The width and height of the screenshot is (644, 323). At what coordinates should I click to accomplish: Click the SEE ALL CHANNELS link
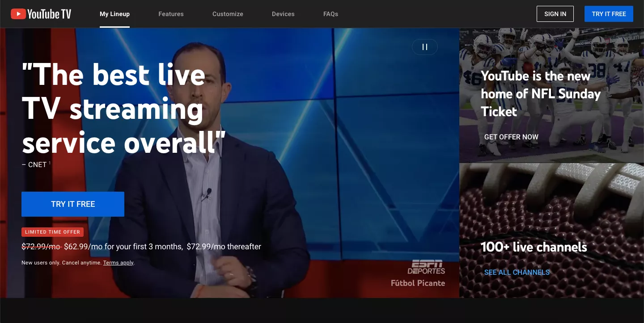[x=517, y=273]
